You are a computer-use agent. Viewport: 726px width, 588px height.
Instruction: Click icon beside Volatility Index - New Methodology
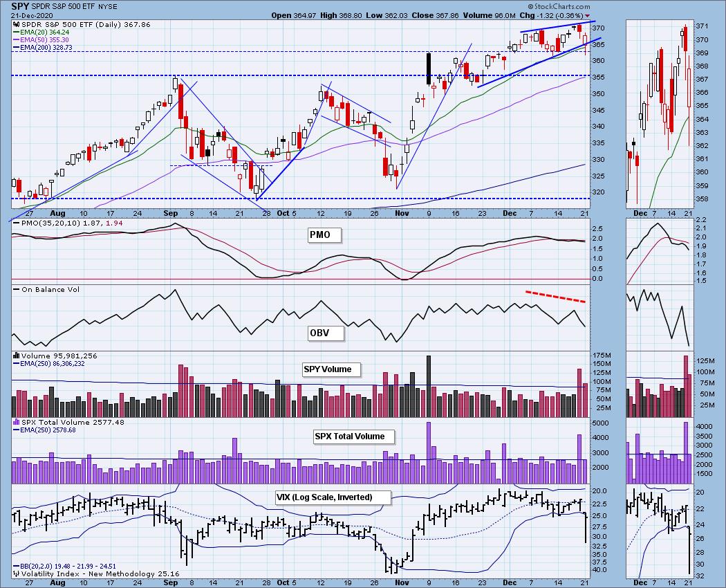tap(16, 573)
